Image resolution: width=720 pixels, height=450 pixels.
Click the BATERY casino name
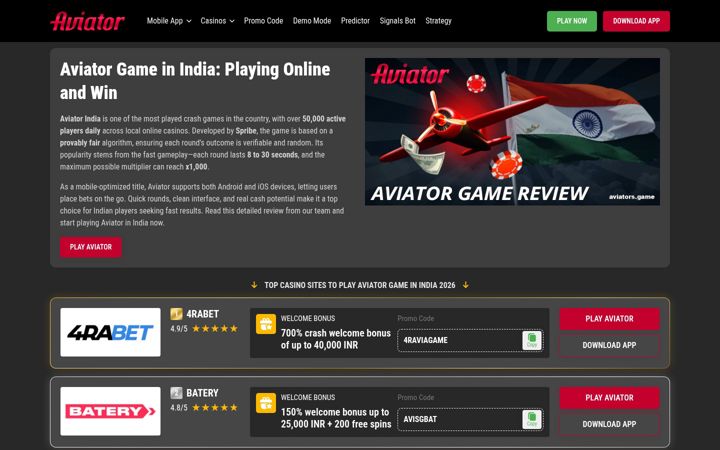(202, 393)
